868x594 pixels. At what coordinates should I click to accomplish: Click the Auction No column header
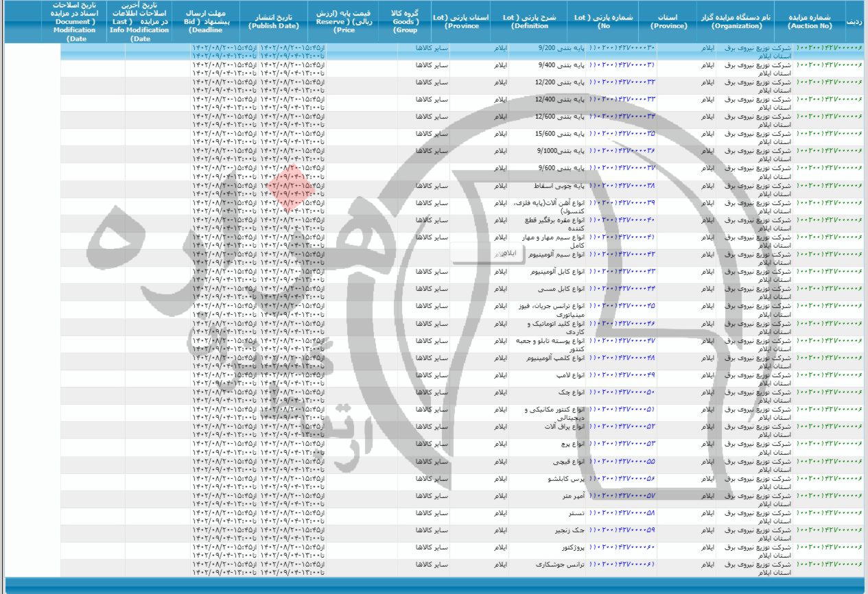pos(810,21)
